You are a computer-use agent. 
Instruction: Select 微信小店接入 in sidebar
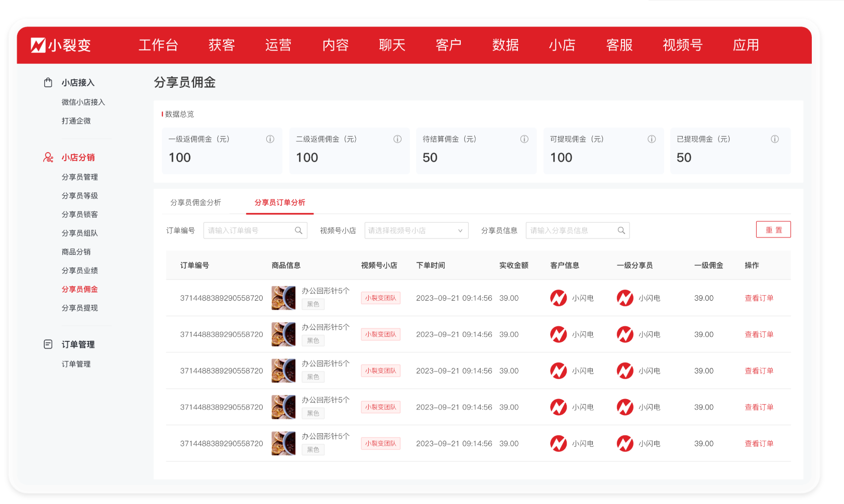83,102
